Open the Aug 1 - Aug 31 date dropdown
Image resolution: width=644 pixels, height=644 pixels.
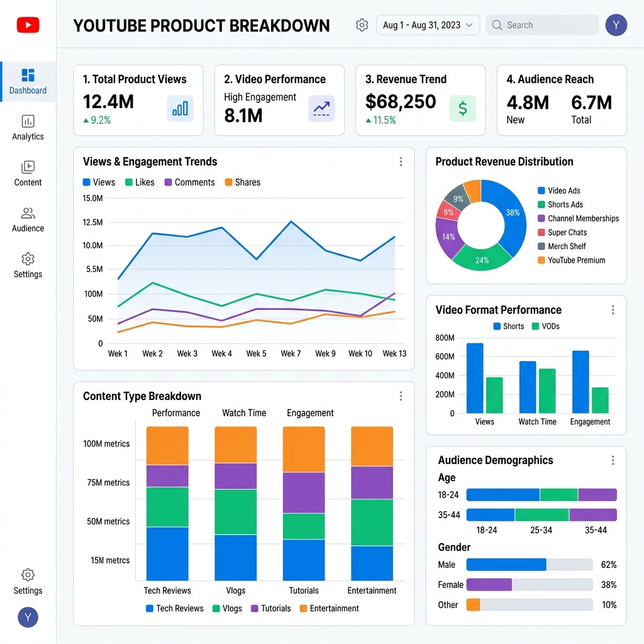point(428,25)
